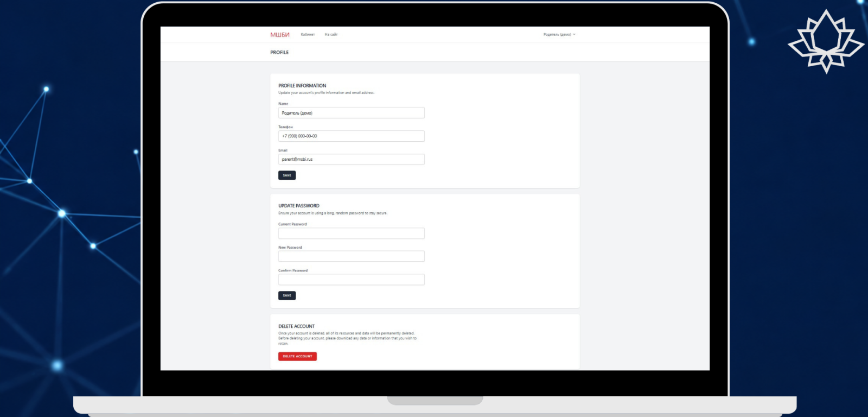The height and width of the screenshot is (417, 868).
Task: Select the Confirm Password input box
Action: 352,280
